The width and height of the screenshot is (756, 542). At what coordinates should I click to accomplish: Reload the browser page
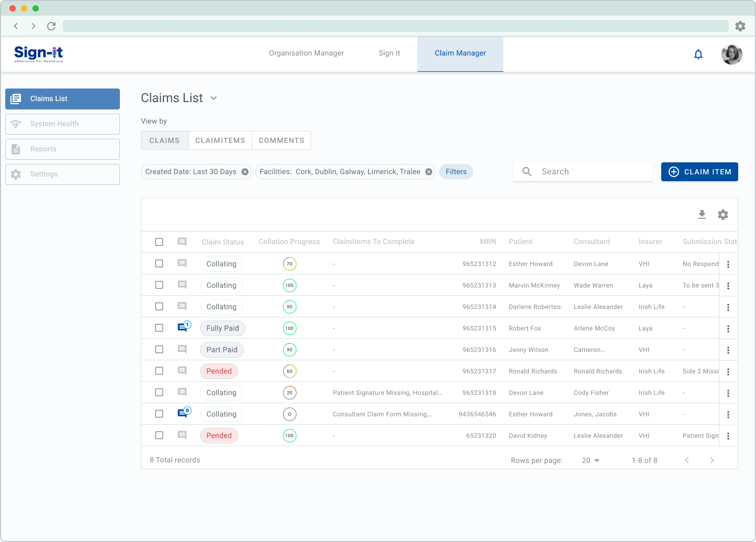pyautogui.click(x=51, y=26)
